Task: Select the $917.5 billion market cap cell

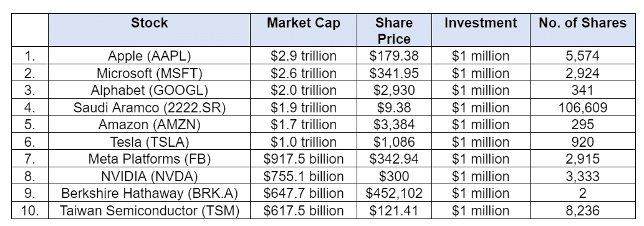Action: pos(304,159)
